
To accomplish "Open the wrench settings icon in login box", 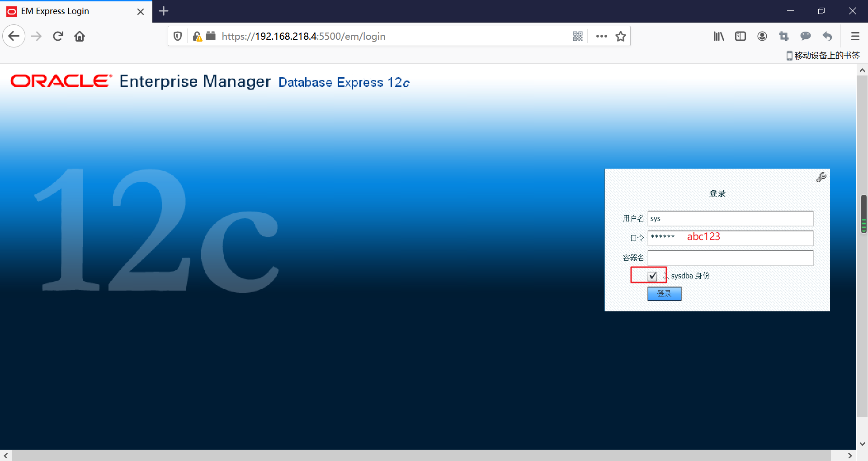I will tap(821, 177).
